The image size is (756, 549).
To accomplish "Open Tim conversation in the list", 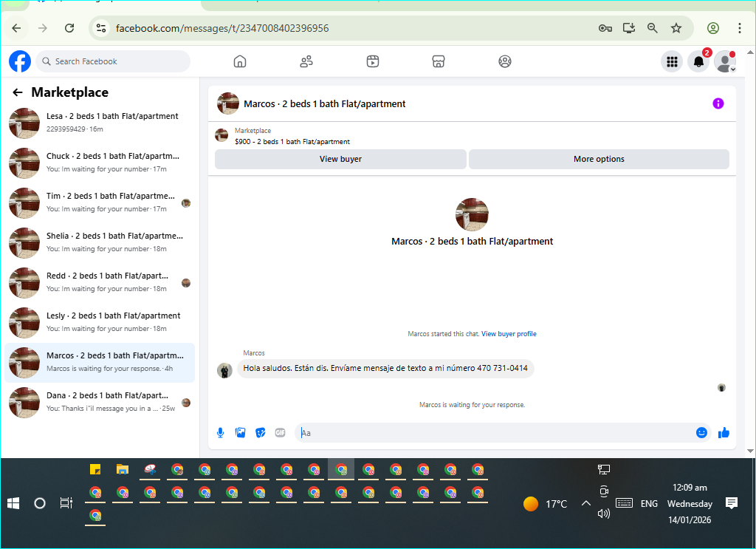I will tap(100, 203).
